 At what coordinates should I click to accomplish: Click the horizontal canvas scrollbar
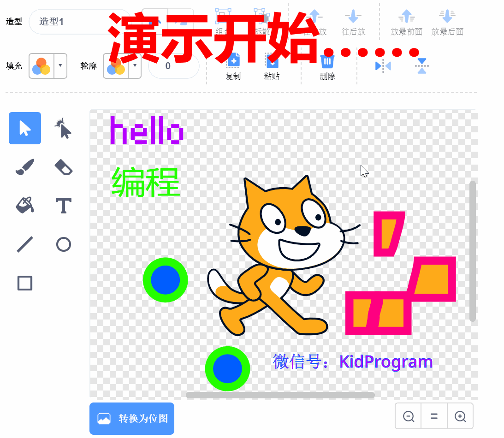[x=280, y=395]
